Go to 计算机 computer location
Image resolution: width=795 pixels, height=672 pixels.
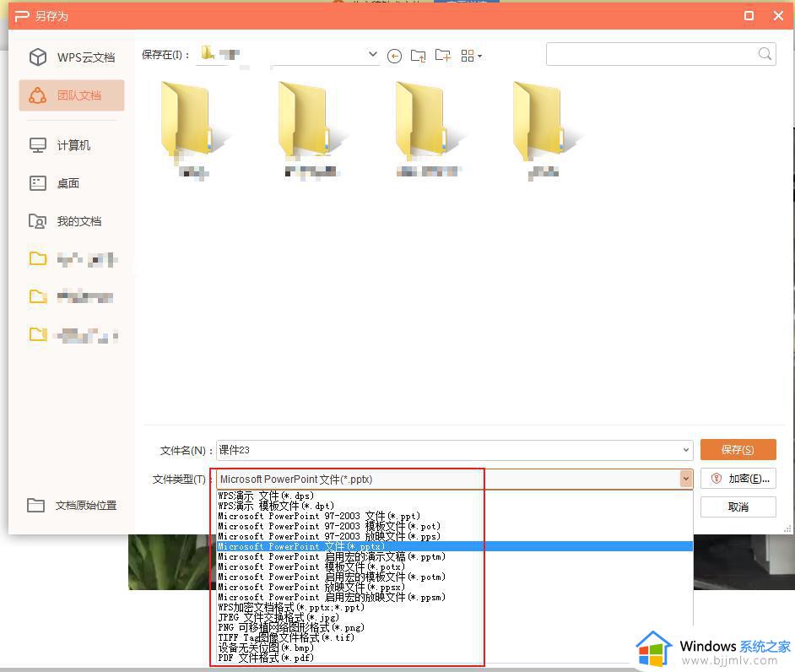[60, 145]
